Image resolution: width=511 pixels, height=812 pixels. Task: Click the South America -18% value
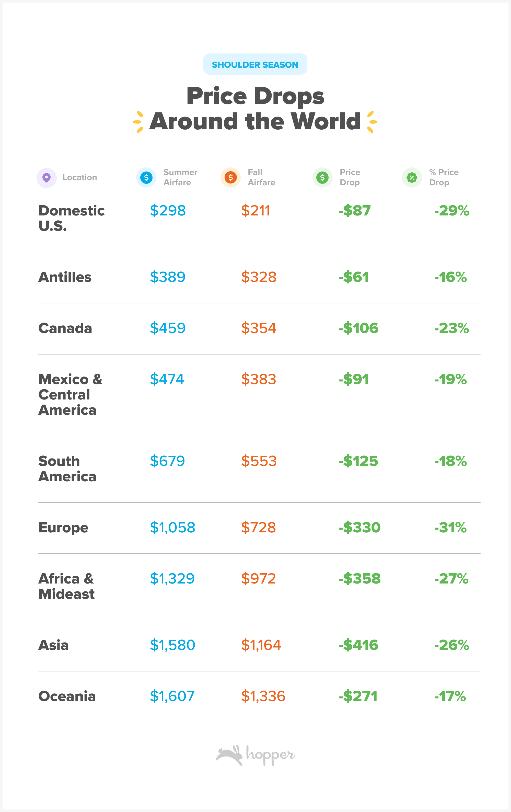[x=450, y=461]
